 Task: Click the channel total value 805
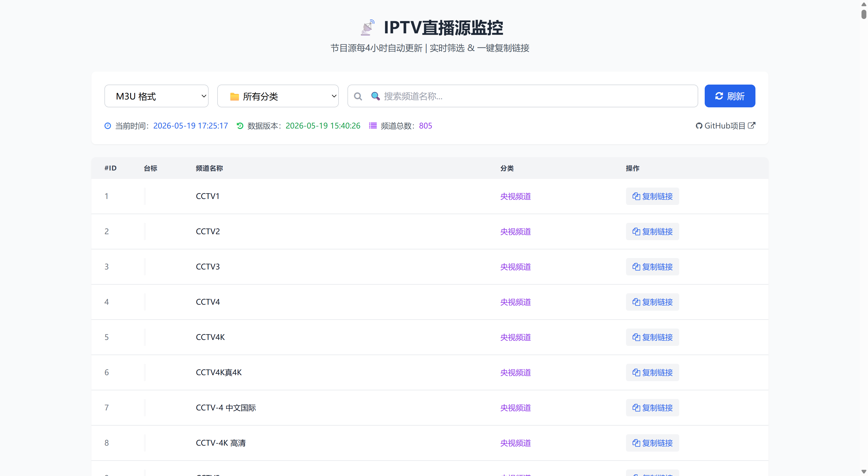426,126
